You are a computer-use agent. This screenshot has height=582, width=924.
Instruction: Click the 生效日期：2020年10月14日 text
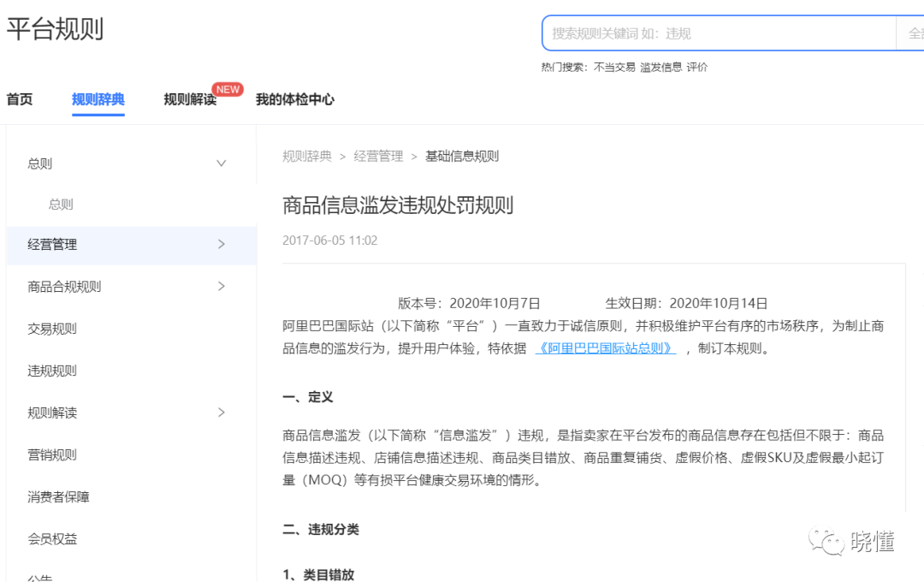click(x=686, y=304)
